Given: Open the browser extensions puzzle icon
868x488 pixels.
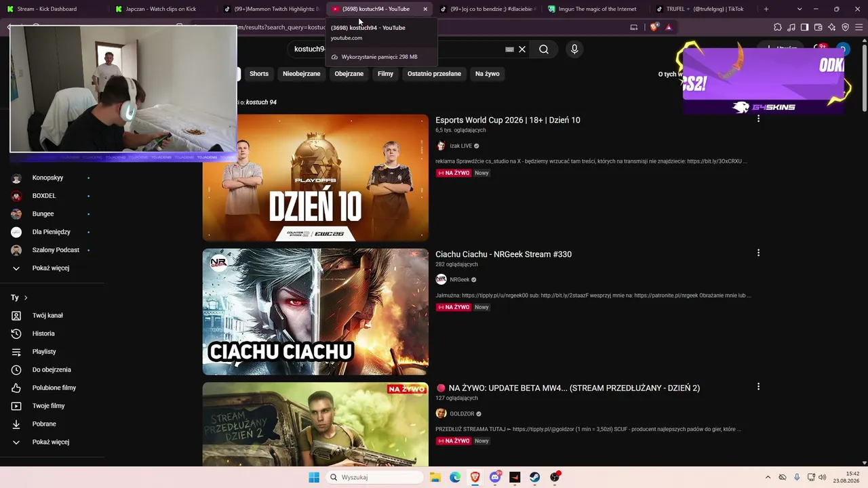Looking at the screenshot, I should click(778, 27).
